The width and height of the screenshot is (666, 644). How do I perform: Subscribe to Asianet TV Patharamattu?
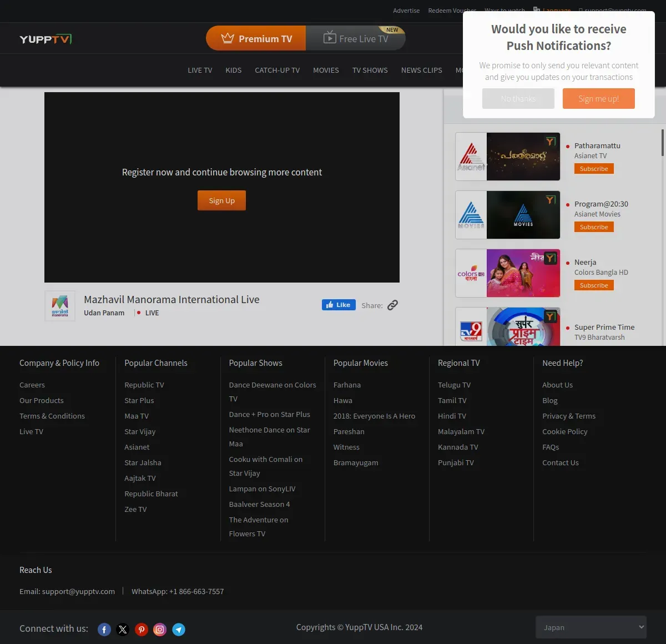[x=594, y=169]
